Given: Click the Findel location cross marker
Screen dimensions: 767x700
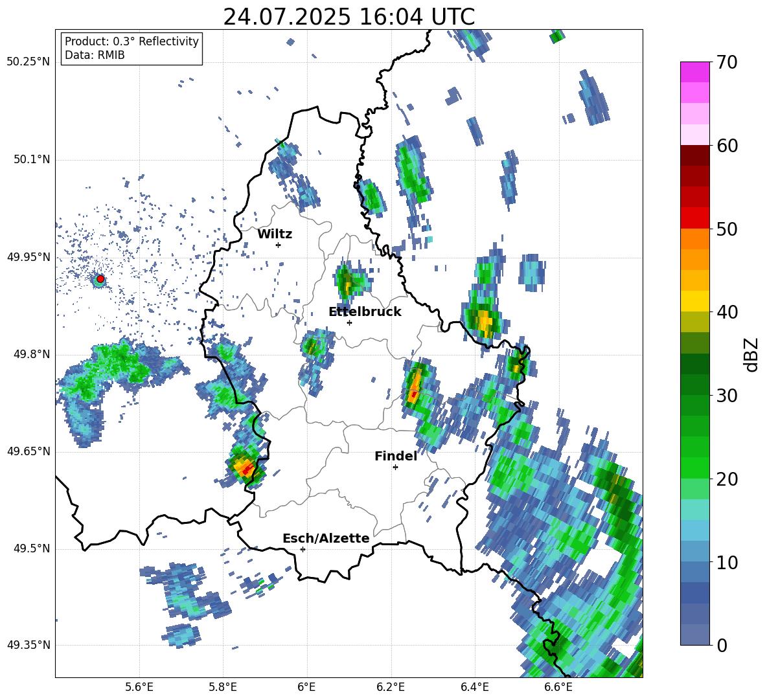Looking at the screenshot, I should (x=395, y=468).
